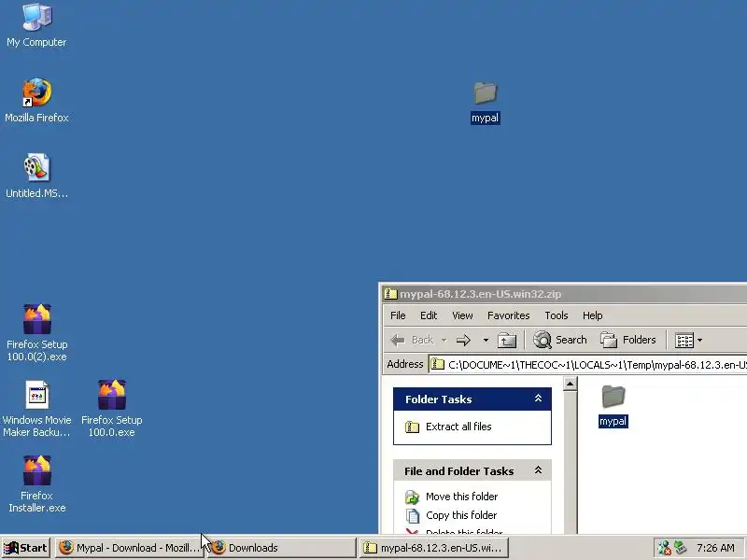Click the Forward arrow in Explorer toolbar

coord(463,340)
